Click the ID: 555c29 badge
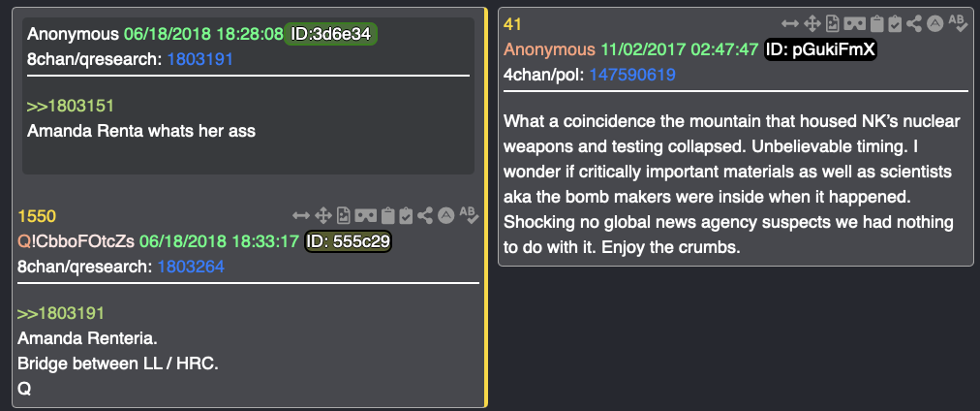The image size is (980, 411). click(348, 241)
